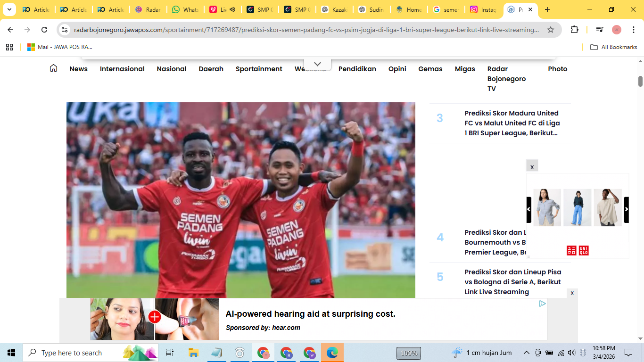This screenshot has width=644, height=362.
Task: Click the page vertical scrollbar thumb
Action: pyautogui.click(x=640, y=81)
